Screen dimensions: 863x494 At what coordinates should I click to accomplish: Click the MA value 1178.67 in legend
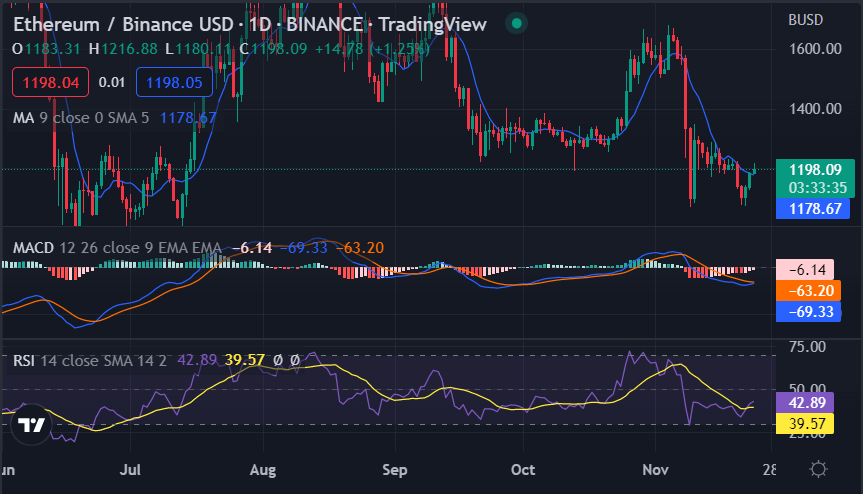tap(188, 118)
